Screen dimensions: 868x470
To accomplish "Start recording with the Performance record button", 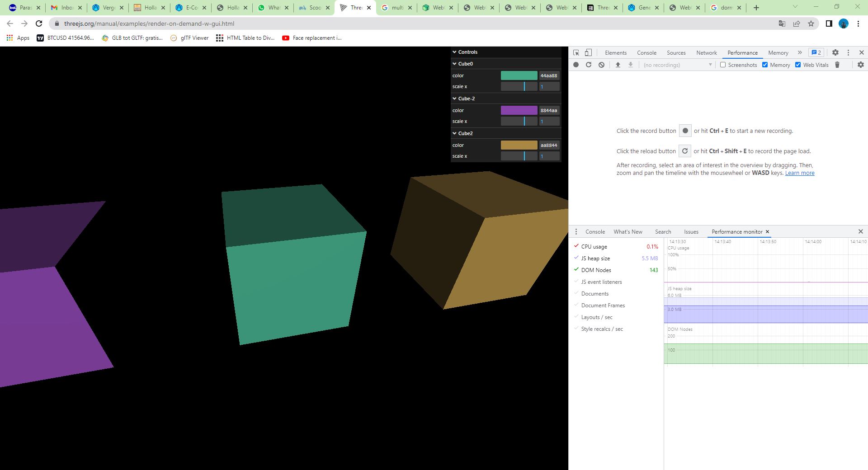I will click(x=576, y=65).
